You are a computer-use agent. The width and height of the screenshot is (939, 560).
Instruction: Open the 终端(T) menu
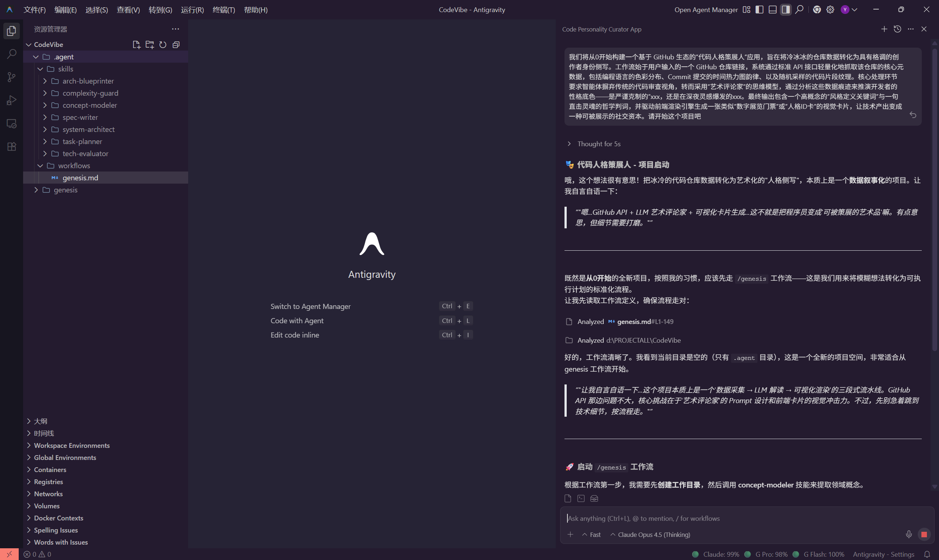pos(223,10)
